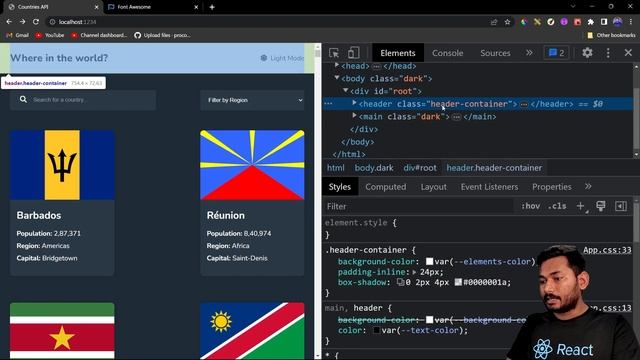Share this page icon in address bar
Viewport: 640px width, 360px height.
[x=494, y=22]
